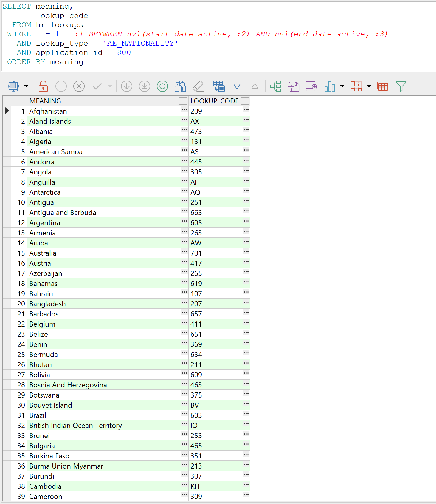436x504 pixels.
Task: Toggle single record view icon
Action: (x=219, y=86)
